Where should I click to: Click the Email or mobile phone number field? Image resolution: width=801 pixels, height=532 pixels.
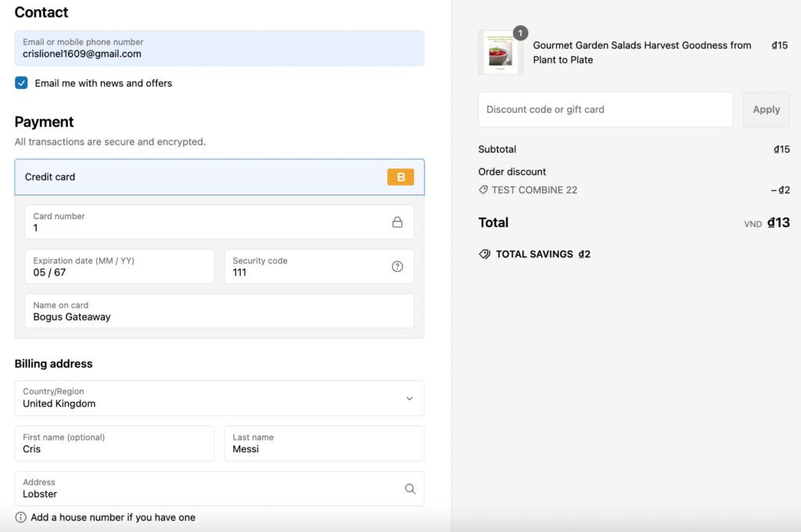coord(219,49)
